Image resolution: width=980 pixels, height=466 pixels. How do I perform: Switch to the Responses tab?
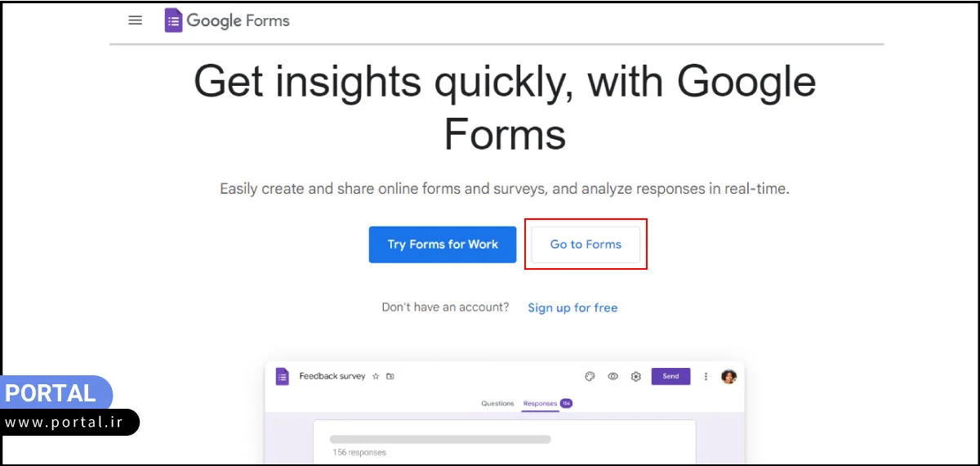[x=541, y=403]
